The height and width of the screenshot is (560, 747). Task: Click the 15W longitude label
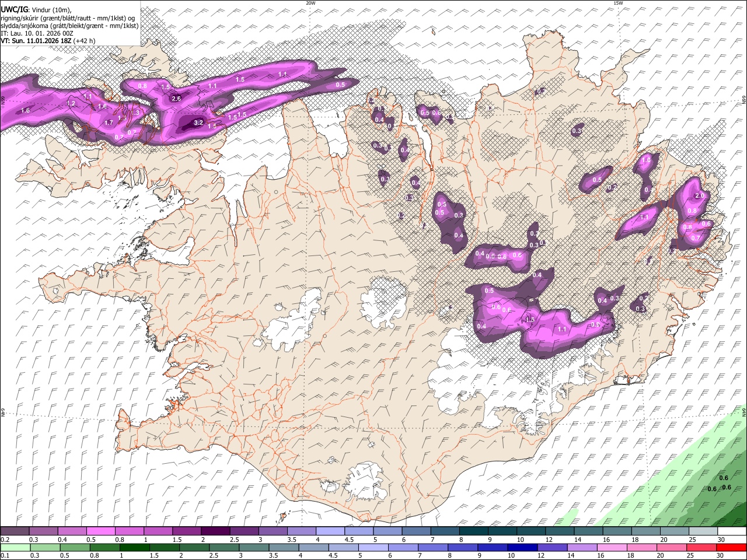[x=618, y=3]
